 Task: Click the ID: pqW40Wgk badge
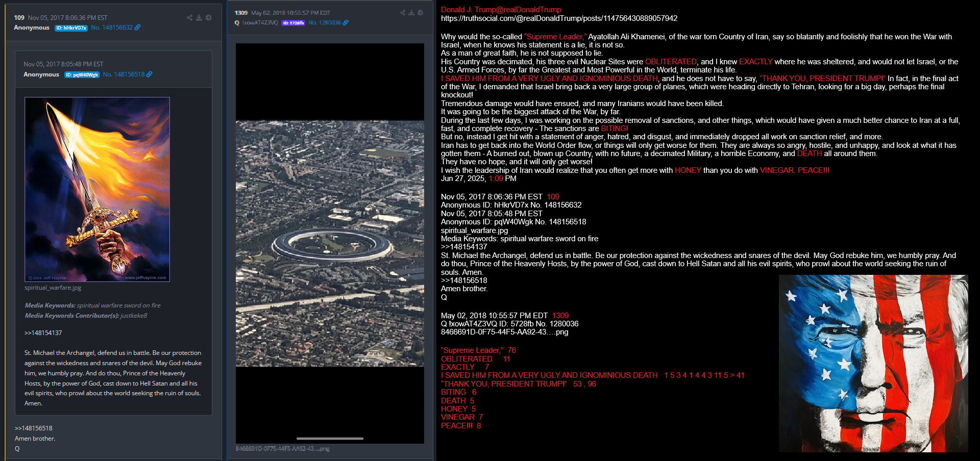[82, 75]
